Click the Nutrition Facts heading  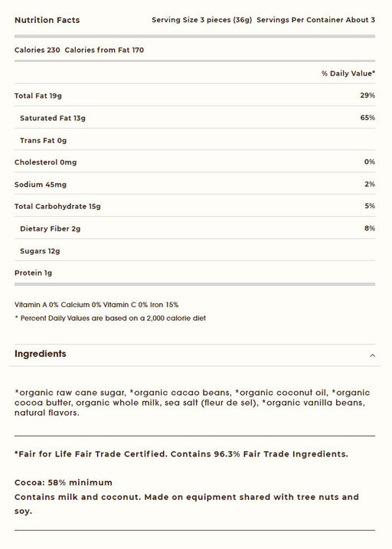[x=47, y=21]
